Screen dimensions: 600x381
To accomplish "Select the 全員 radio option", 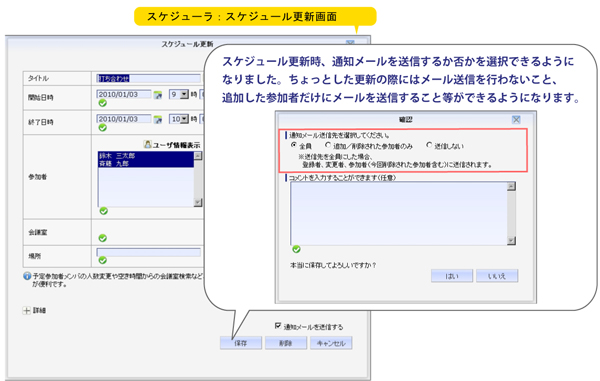I will (x=294, y=145).
